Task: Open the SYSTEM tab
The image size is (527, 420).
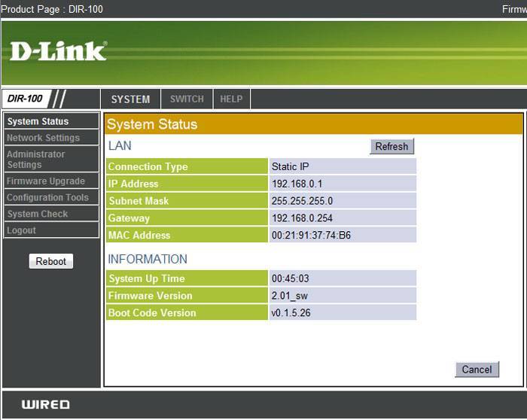Action: [130, 99]
